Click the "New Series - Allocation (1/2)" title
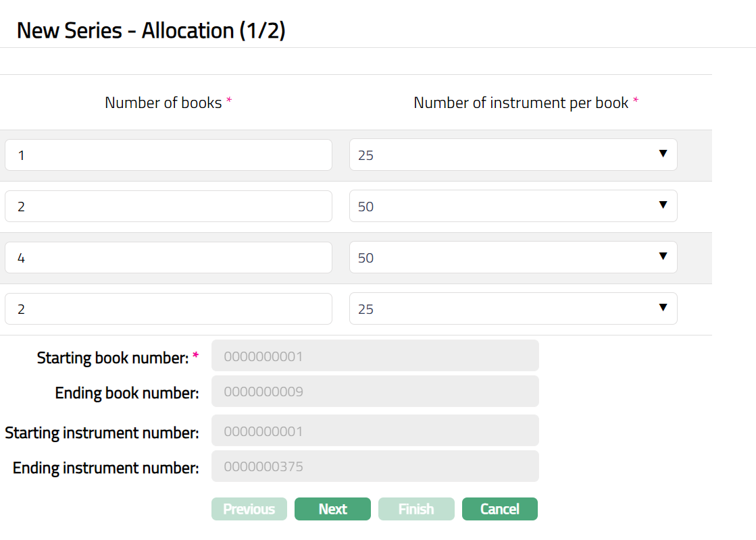The image size is (756, 540). pyautogui.click(x=151, y=31)
